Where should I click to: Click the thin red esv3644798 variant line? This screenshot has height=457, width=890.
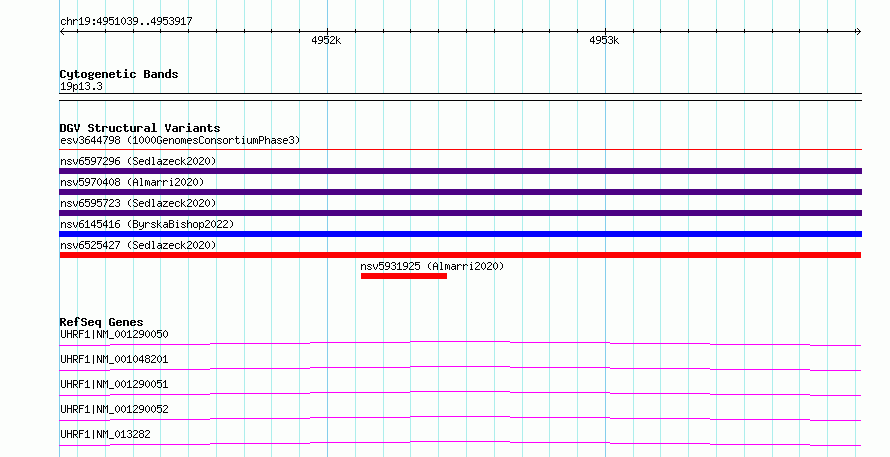(460, 150)
